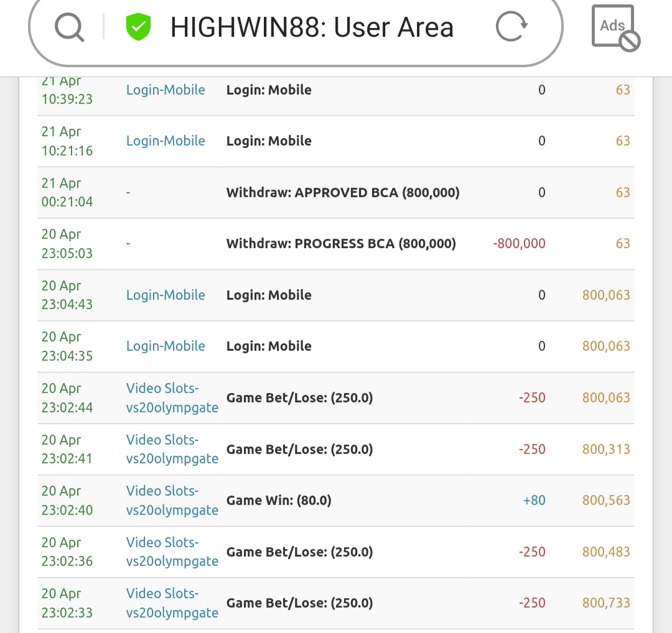Tap the HIGHWIN88: User Area address text
Viewport: 672px width, 633px height.
pos(312,27)
